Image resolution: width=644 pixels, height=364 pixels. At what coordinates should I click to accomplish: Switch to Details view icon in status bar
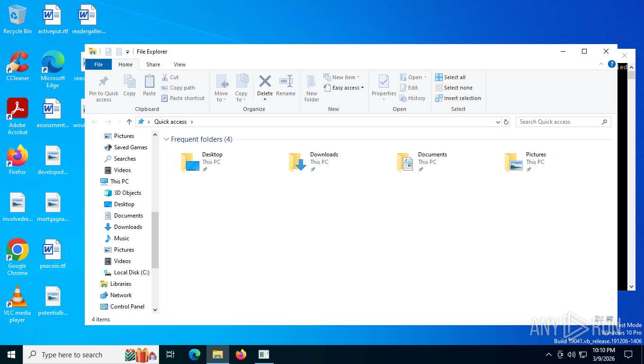(599, 319)
